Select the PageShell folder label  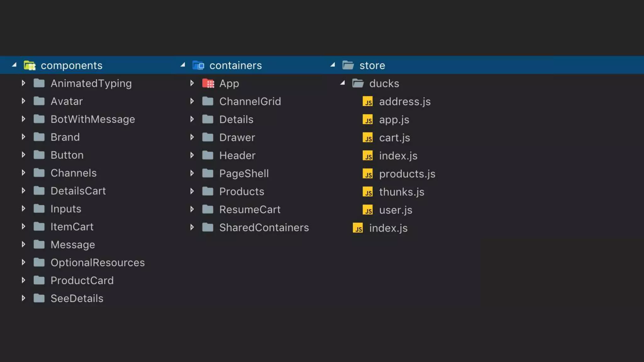point(244,173)
